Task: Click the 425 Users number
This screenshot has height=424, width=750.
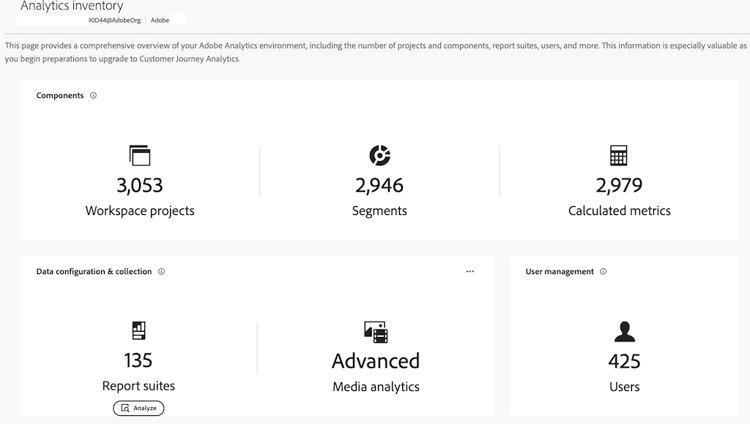Action: 624,360
